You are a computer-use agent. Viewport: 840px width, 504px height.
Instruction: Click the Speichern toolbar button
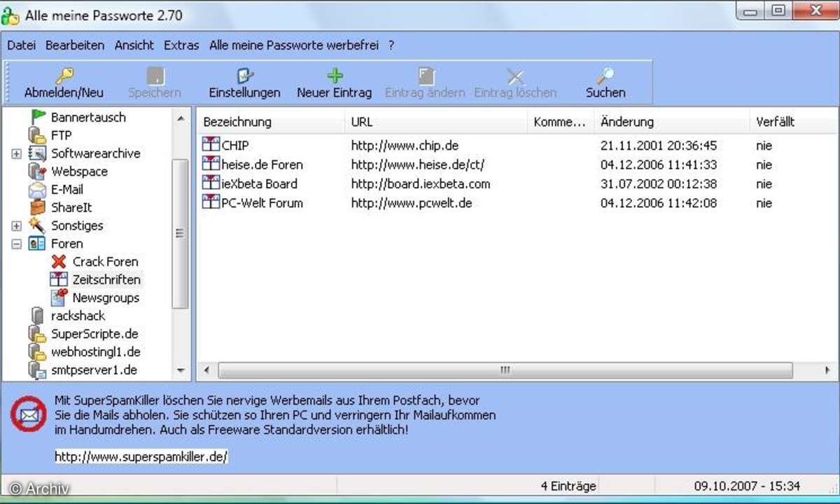pyautogui.click(x=155, y=84)
